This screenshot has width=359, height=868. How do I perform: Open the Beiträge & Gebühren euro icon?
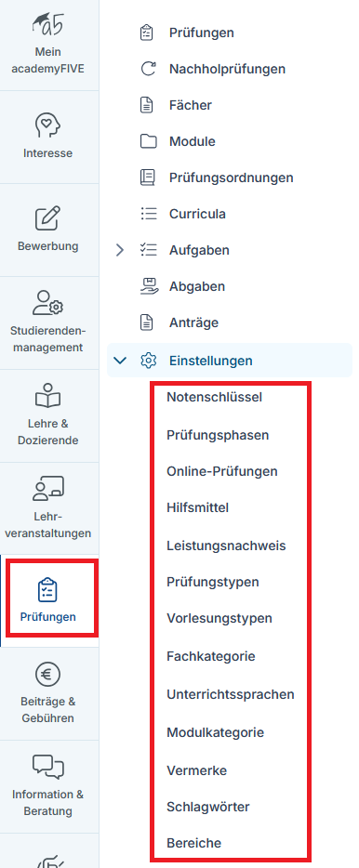click(x=47, y=675)
